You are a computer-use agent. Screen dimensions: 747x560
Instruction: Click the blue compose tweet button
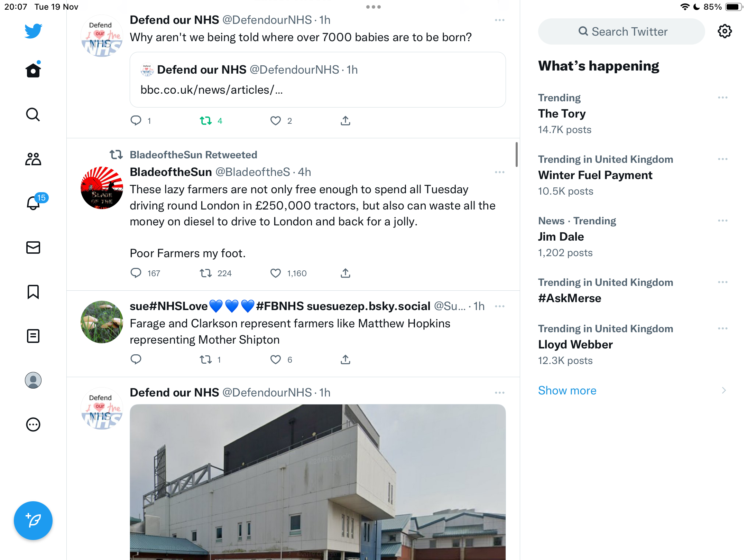[x=33, y=521]
